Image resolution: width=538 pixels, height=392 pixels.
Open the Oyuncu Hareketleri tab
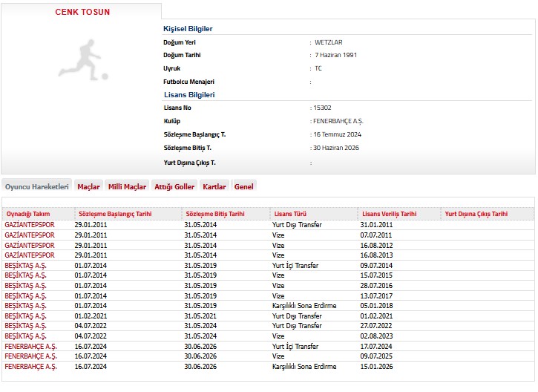(37, 186)
